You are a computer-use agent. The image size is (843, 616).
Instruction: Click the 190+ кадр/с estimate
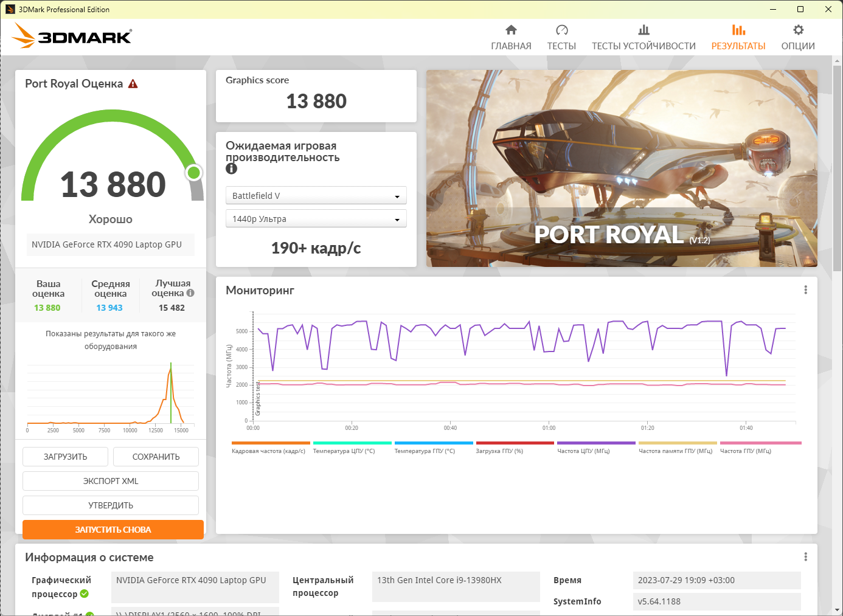click(316, 248)
